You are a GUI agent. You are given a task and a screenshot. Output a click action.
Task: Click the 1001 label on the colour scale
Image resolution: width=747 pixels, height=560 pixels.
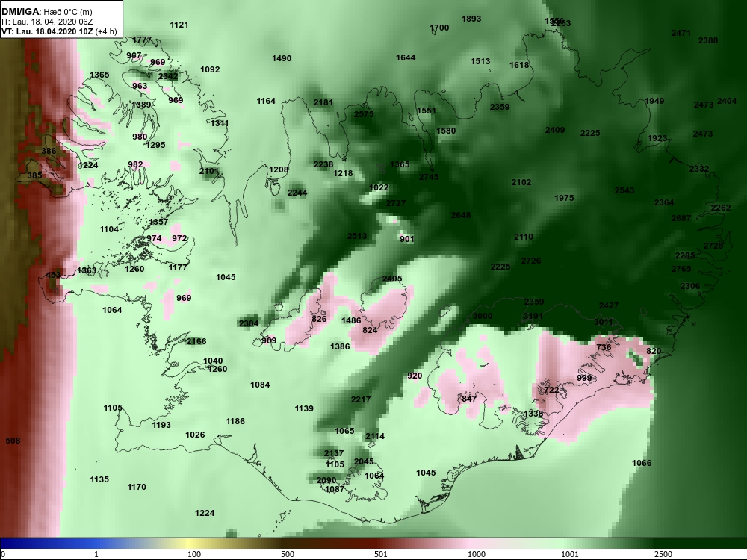click(x=570, y=554)
